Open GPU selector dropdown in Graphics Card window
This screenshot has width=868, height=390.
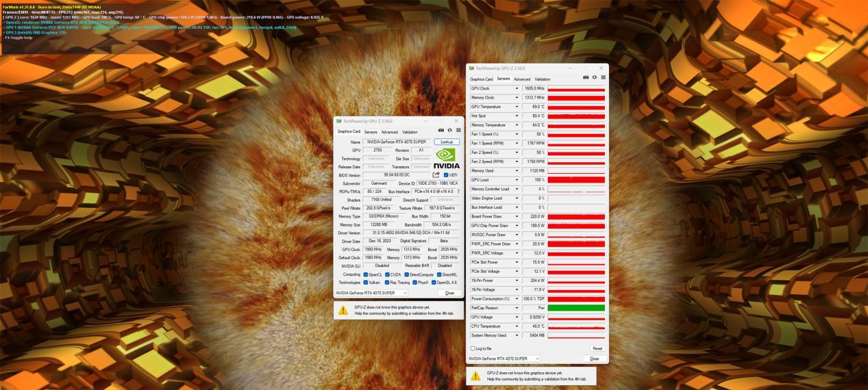click(x=372, y=293)
